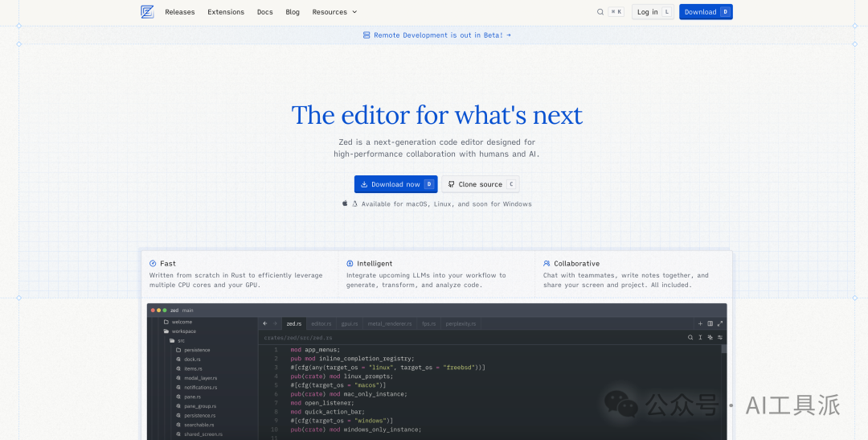868x440 pixels.
Task: Open notifications.rs in the project tree
Action: pyautogui.click(x=200, y=388)
